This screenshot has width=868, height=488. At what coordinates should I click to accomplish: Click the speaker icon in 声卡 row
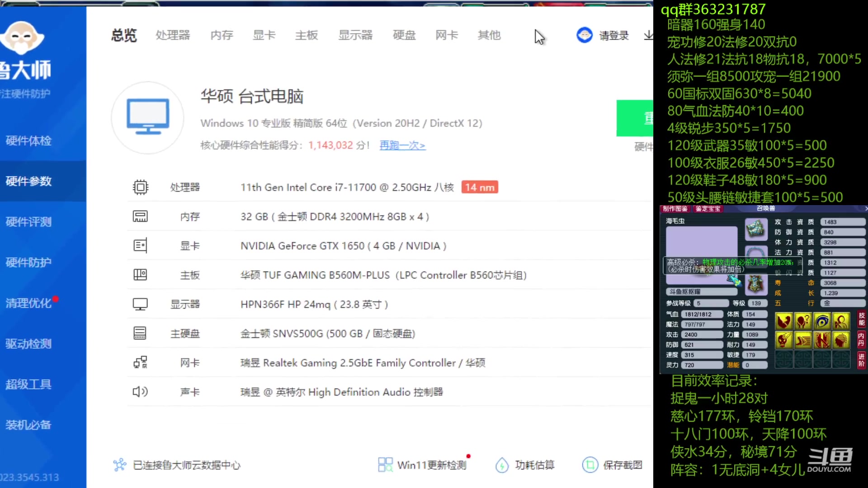[x=140, y=392]
